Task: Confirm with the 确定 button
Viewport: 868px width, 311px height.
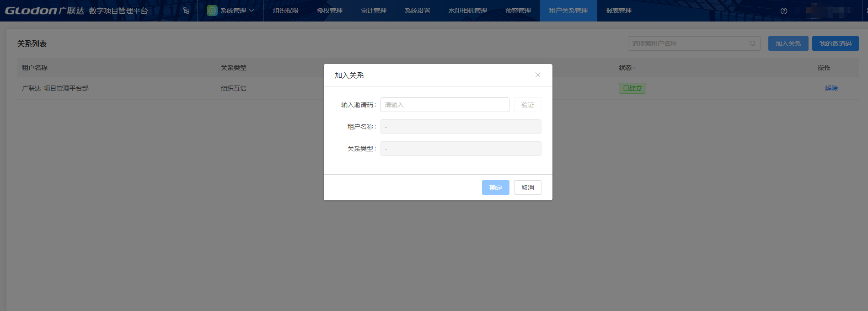Action: [495, 188]
